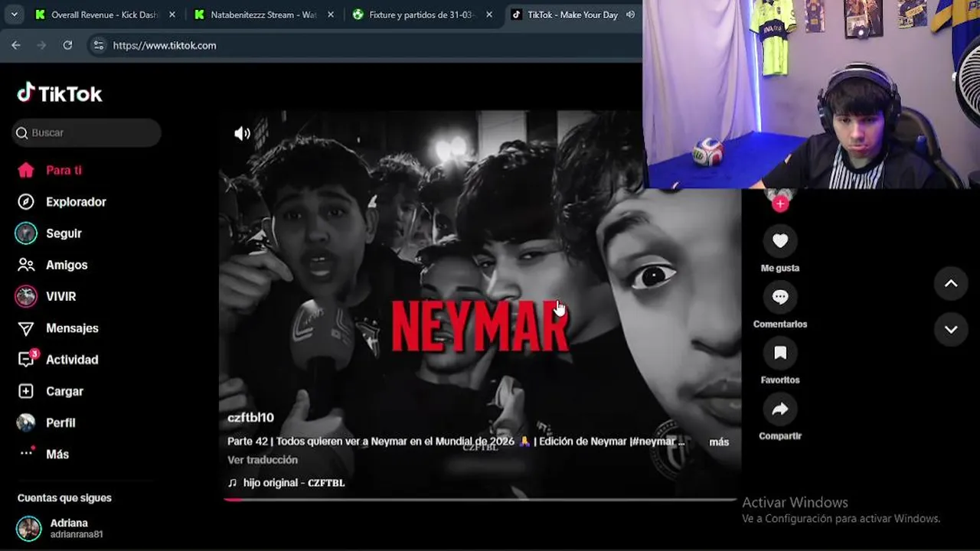Click the video progress bar
The width and height of the screenshot is (980, 551).
480,500
